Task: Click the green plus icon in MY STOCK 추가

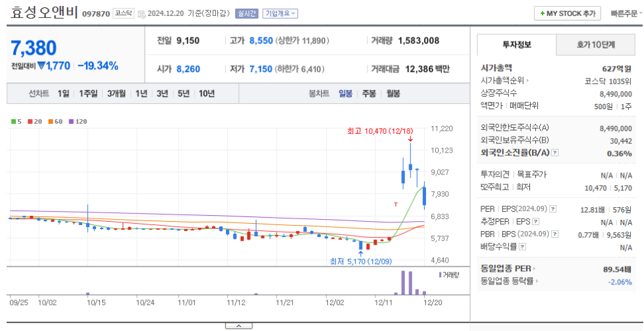Action: click(x=543, y=13)
